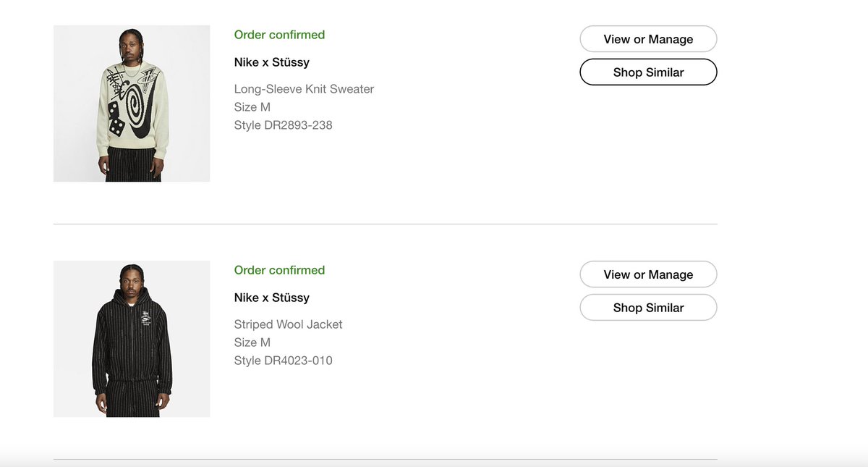Click the chest logo on the jacket photo
Viewport: 868px width, 467px height.
[146, 319]
